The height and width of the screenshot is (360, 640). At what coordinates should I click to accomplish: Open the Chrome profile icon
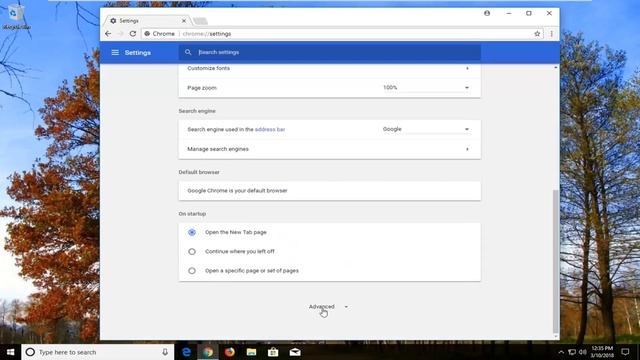(x=487, y=13)
